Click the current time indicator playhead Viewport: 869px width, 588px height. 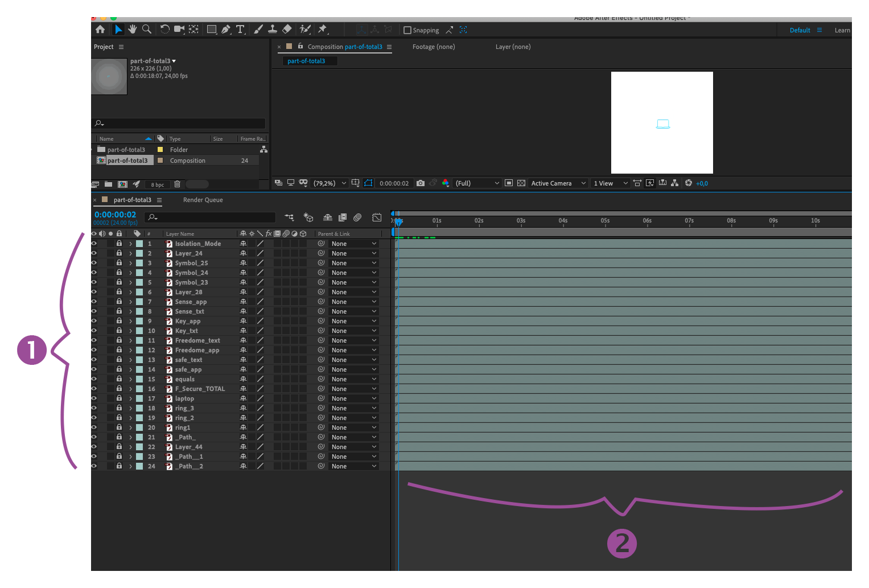click(398, 221)
